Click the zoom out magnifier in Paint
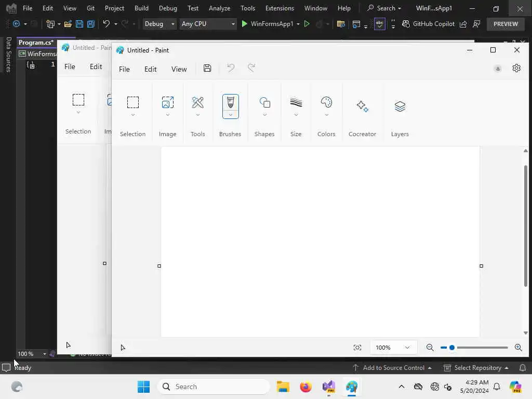This screenshot has height=399, width=532. coord(430,348)
